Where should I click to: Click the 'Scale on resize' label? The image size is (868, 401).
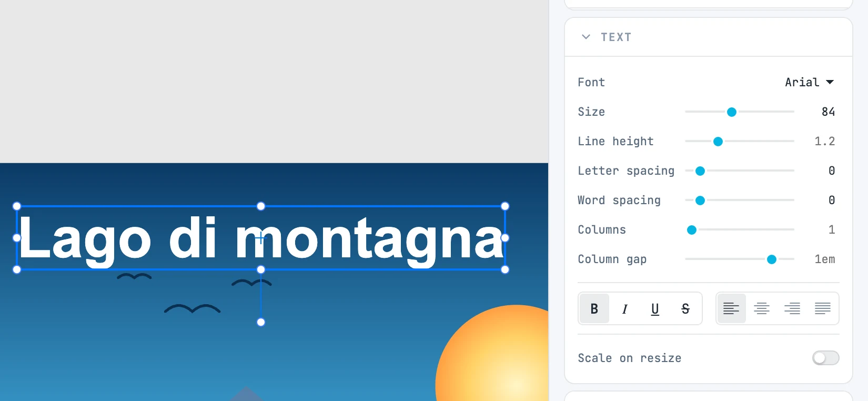tap(630, 358)
